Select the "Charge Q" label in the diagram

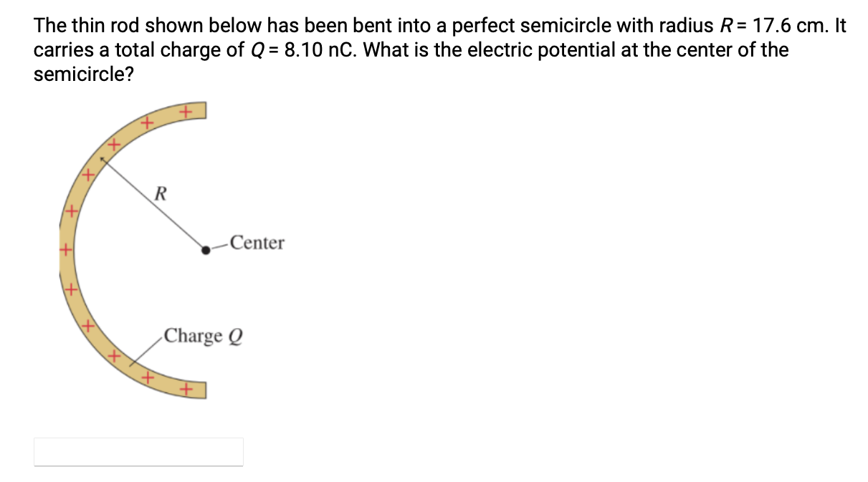pyautogui.click(x=204, y=336)
